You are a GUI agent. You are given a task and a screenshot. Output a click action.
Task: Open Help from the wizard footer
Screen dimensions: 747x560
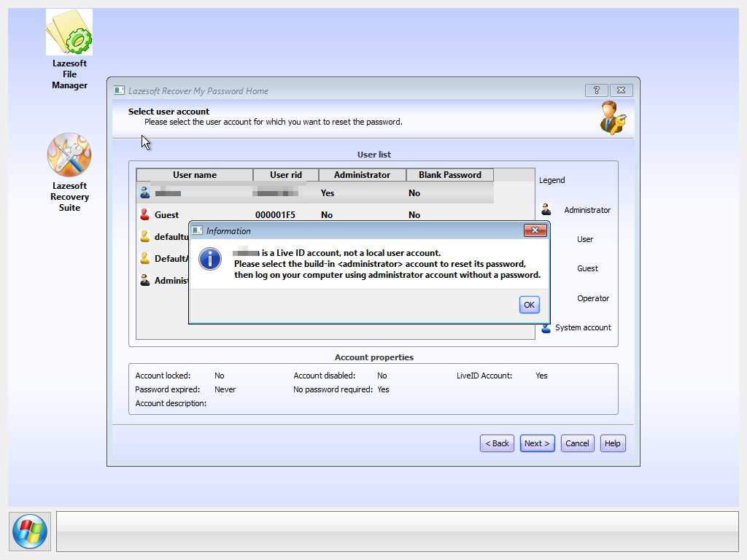613,443
